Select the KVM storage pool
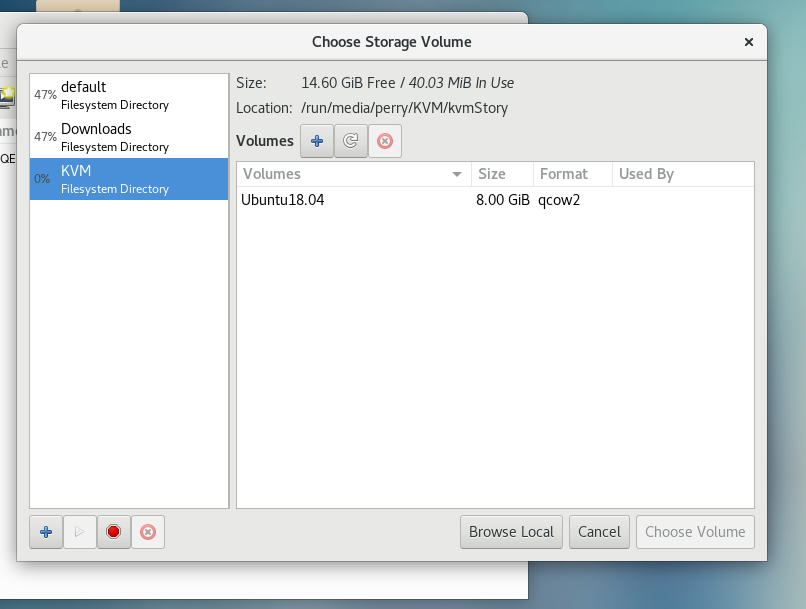The image size is (806, 609). (x=128, y=179)
